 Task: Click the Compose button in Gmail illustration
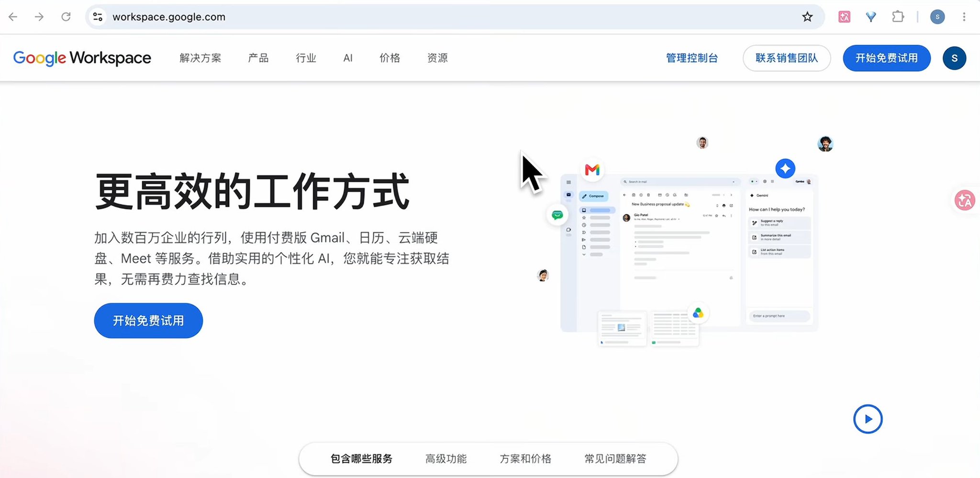pos(593,196)
